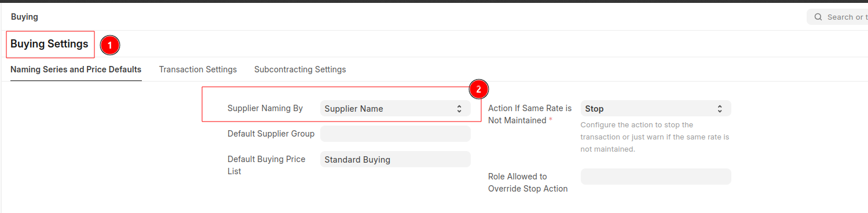
Task: Open Action If Same Rate dropdown
Action: coord(655,108)
